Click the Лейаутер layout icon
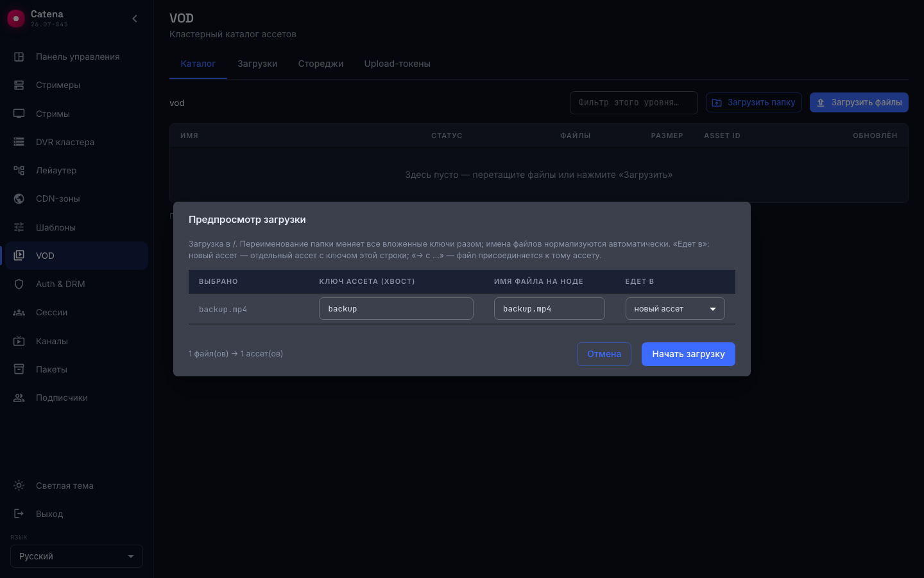Viewport: 924px width, 578px height. click(19, 170)
